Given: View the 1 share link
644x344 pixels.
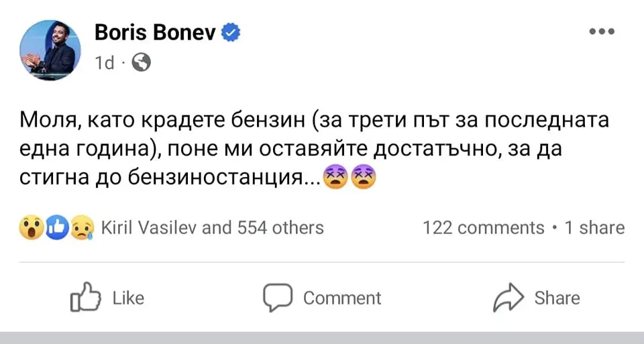Looking at the screenshot, I should click(594, 228).
